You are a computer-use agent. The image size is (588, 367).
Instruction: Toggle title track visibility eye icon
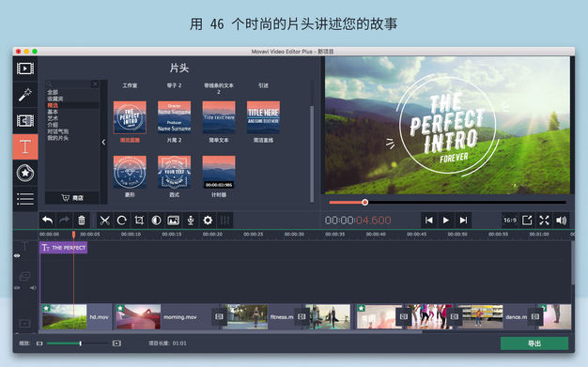point(17,255)
